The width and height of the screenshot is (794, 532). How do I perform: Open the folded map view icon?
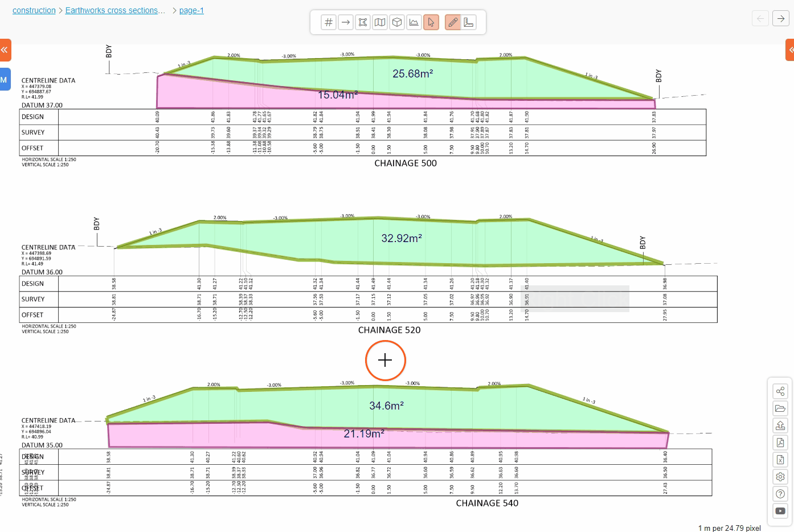point(380,22)
